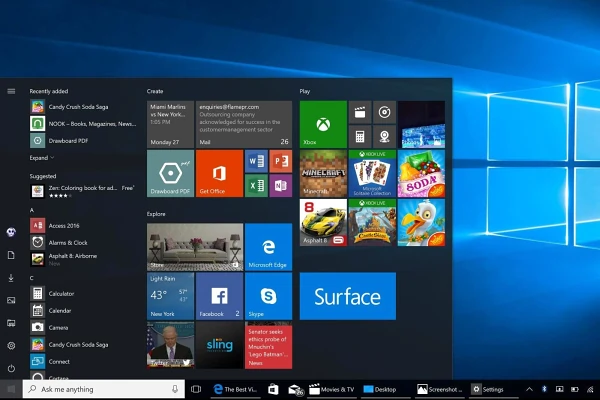Open the Sling tile
The image size is (600, 400).
pyautogui.click(x=219, y=345)
